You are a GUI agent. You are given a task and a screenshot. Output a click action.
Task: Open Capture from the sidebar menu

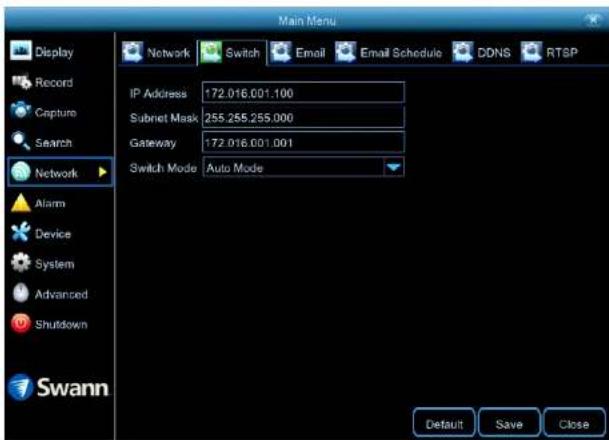[x=56, y=113]
